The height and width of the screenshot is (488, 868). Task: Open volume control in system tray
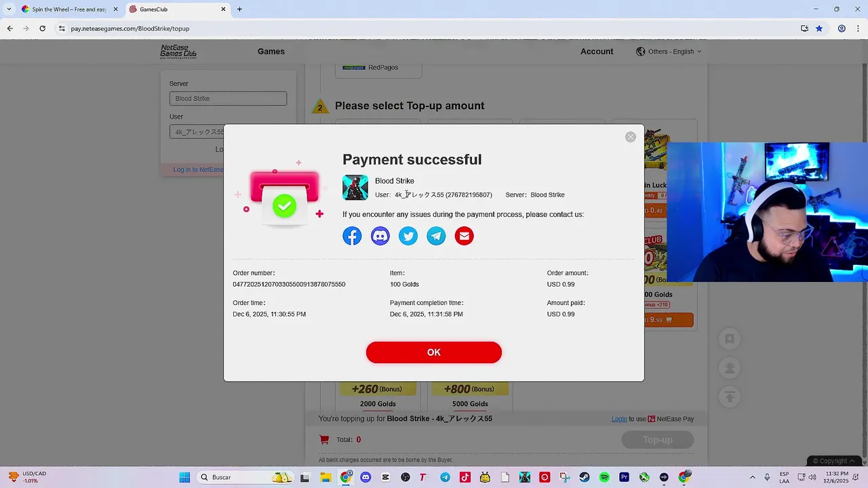click(814, 477)
